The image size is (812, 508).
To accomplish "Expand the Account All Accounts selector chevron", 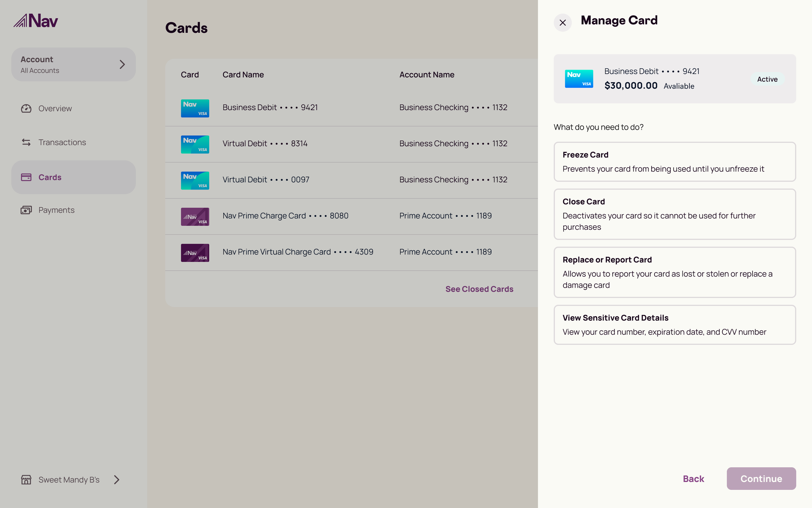I will [x=122, y=64].
